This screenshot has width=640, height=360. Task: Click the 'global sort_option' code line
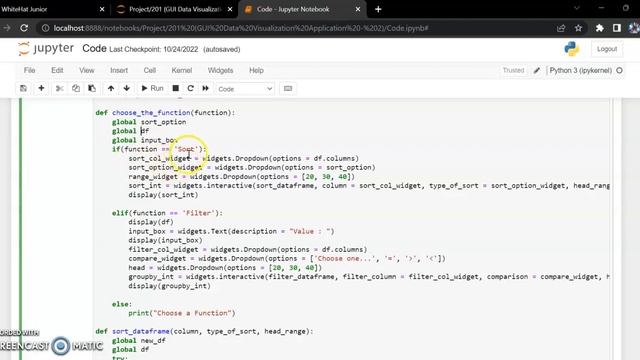click(x=149, y=122)
